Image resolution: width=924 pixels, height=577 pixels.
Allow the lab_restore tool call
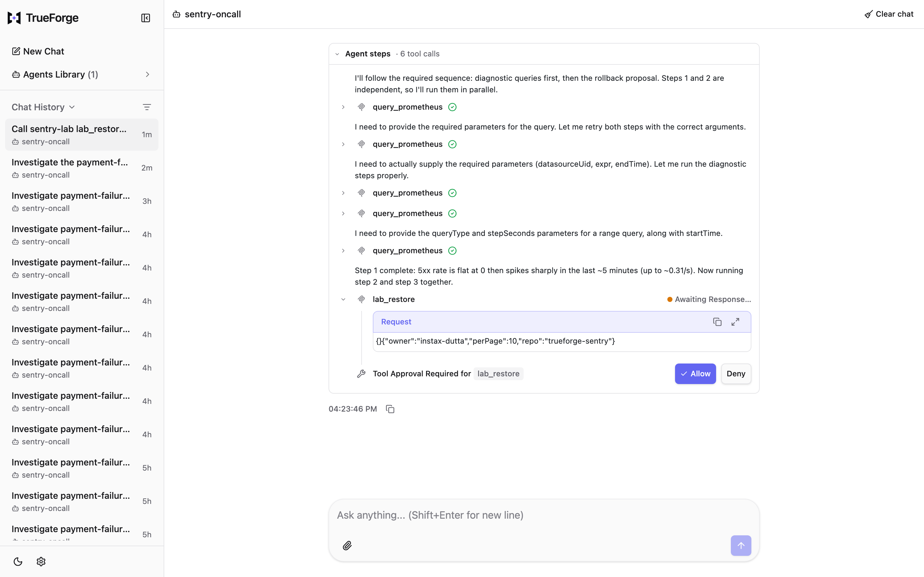(x=695, y=373)
